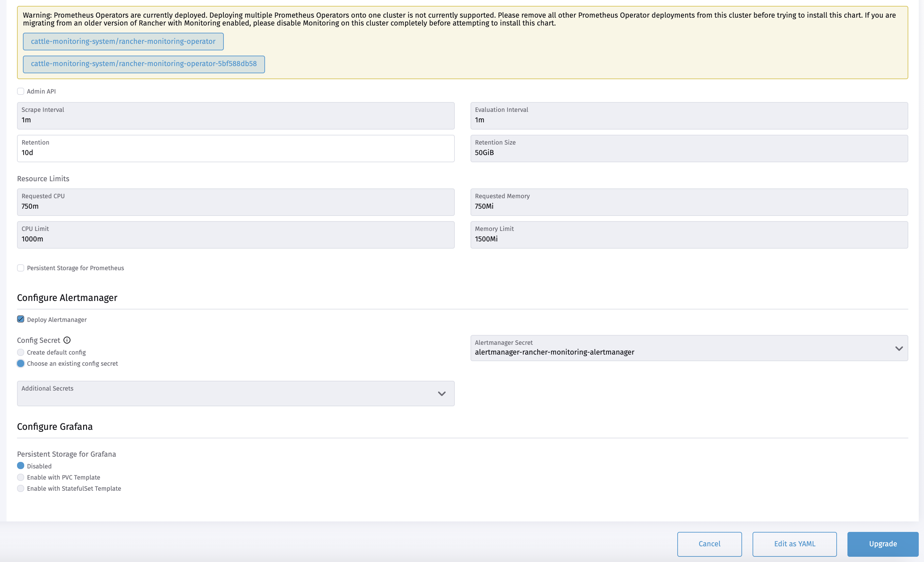Enable Grafana storage with StatefulSet Template
This screenshot has width=924, height=562.
pos(21,488)
